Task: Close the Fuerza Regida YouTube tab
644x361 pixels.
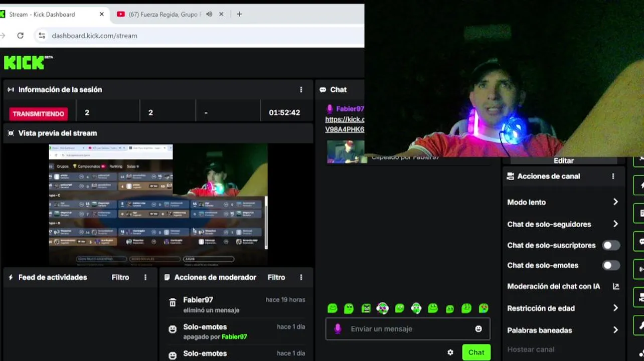Action: [x=221, y=14]
